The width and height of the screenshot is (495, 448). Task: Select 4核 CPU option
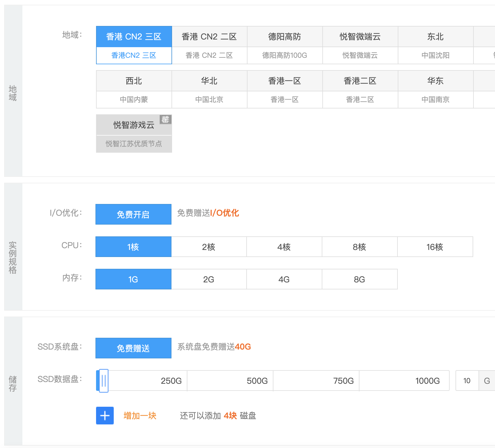284,247
